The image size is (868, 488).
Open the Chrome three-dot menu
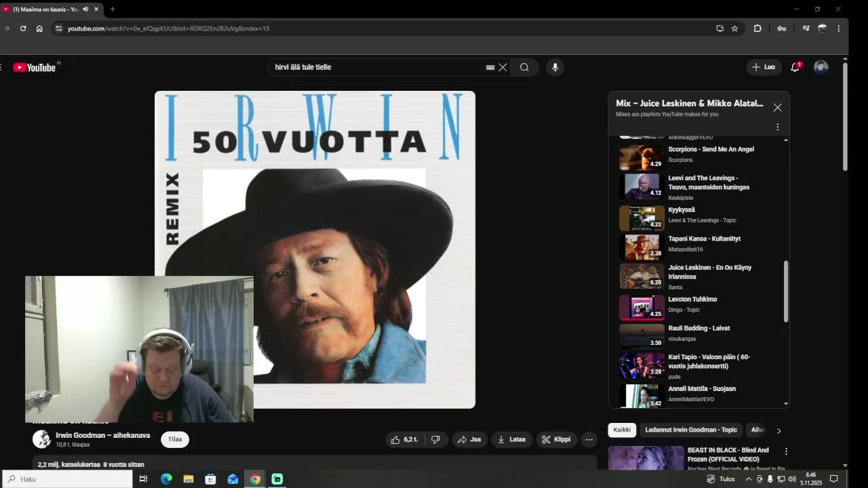[838, 28]
